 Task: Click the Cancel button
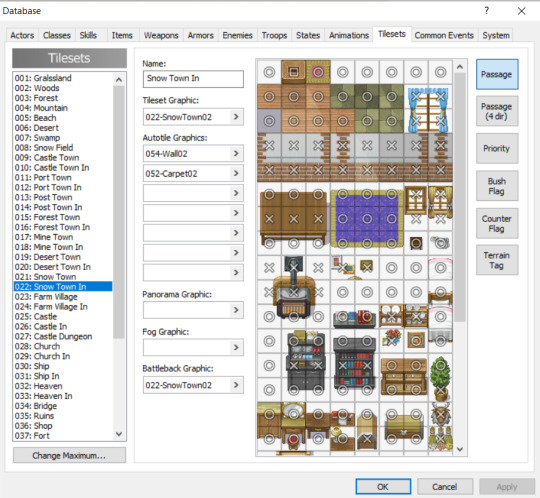coord(445,487)
